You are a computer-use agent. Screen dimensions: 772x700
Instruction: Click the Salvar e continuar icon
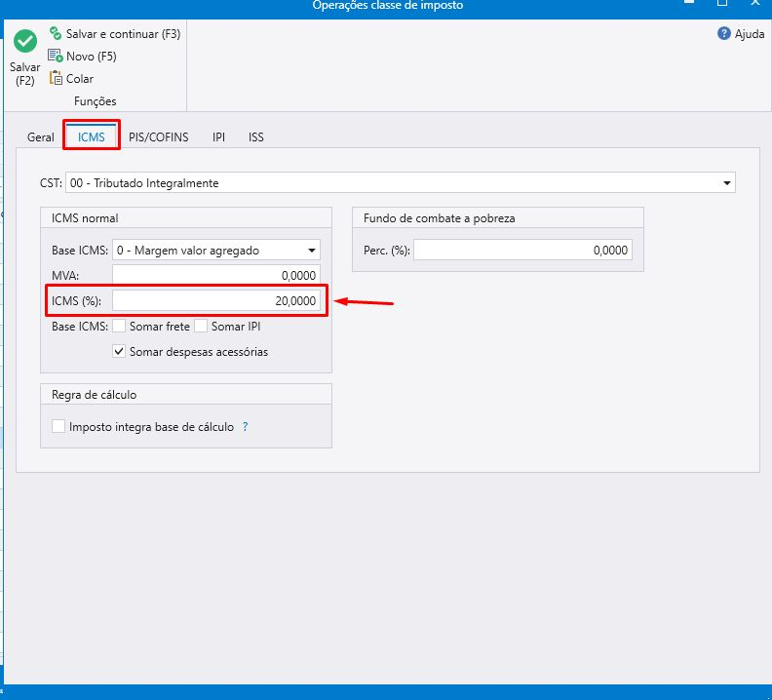56,34
